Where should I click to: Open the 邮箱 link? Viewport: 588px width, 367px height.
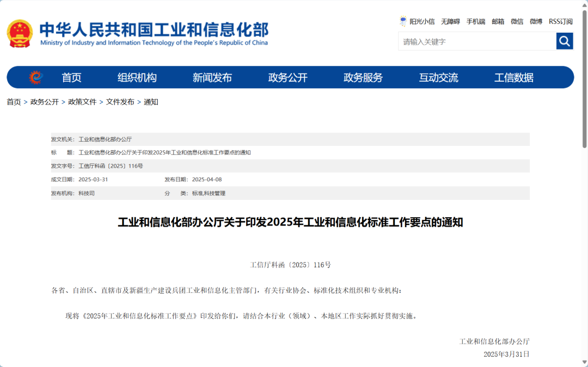coord(498,22)
